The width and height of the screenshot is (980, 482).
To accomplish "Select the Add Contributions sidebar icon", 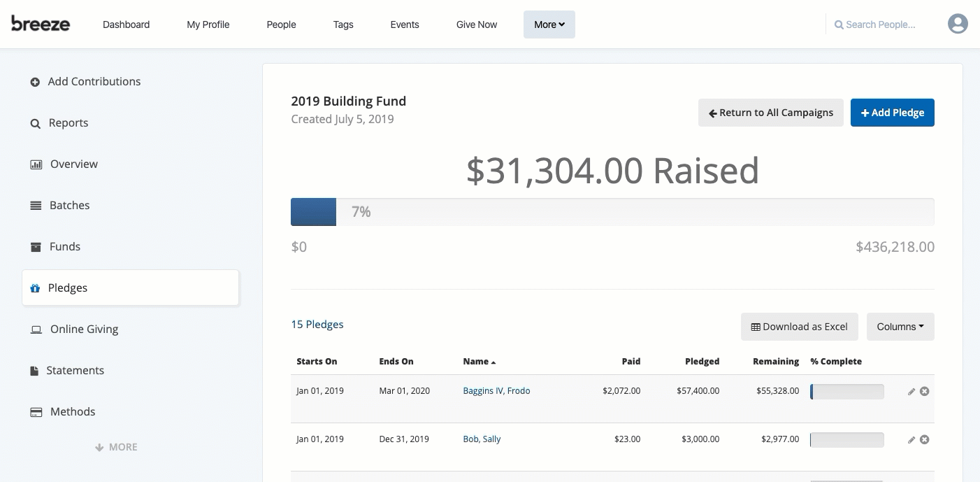I will click(35, 81).
